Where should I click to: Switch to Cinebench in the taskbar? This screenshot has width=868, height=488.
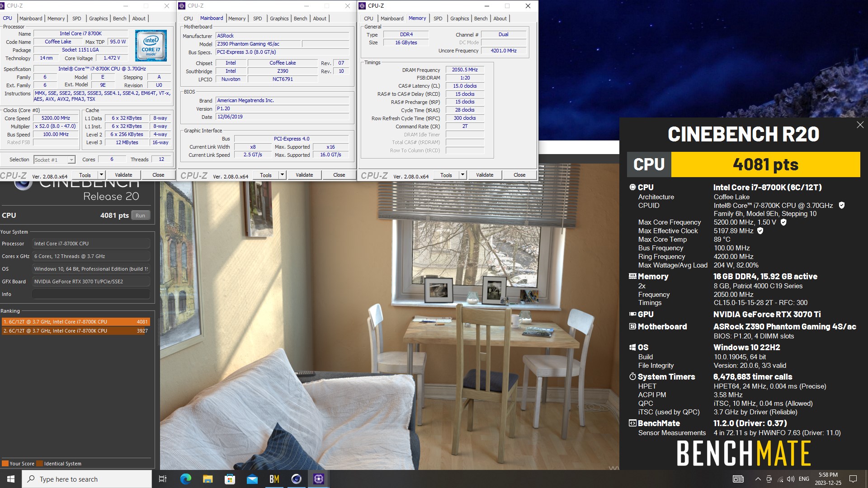(296, 479)
